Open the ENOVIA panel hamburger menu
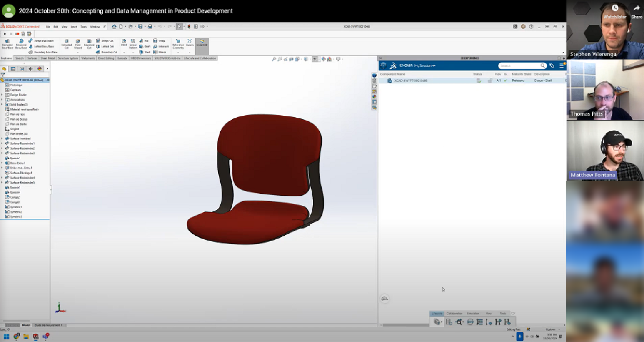The width and height of the screenshot is (644, 342). click(x=562, y=65)
